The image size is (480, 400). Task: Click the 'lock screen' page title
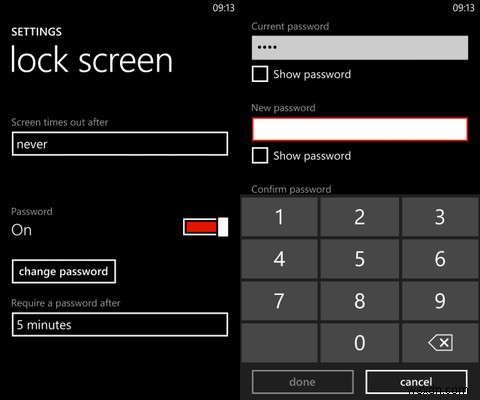92,60
